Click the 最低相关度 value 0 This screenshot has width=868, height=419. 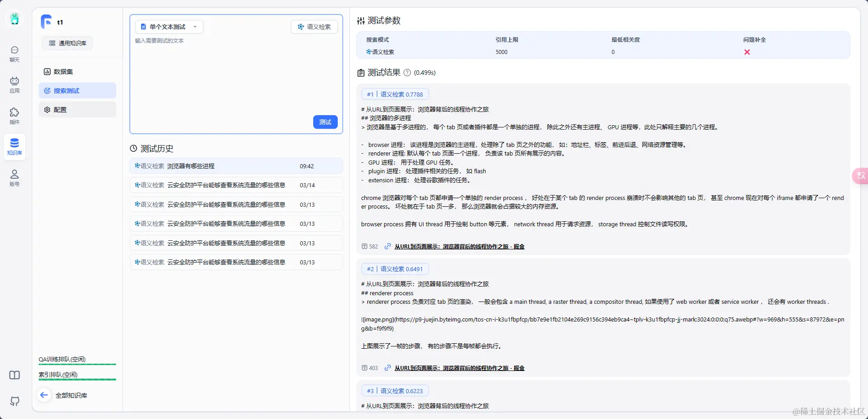613,52
